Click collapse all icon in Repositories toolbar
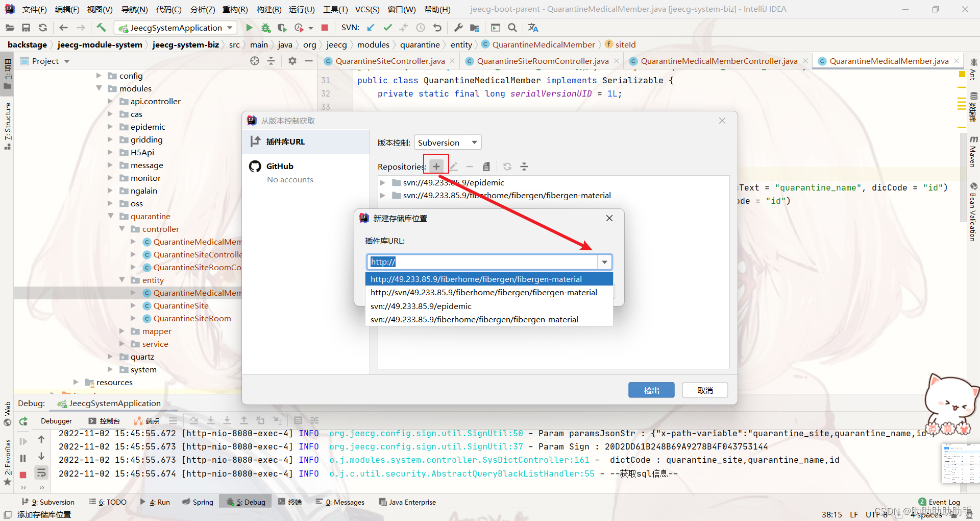 click(524, 167)
